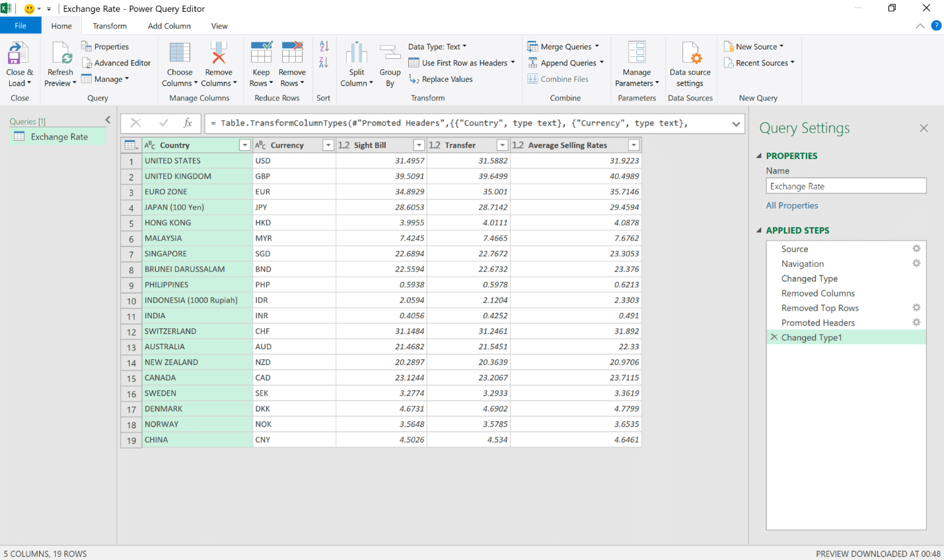This screenshot has width=944, height=560.
Task: Open the Split Column tool
Action: click(x=356, y=64)
